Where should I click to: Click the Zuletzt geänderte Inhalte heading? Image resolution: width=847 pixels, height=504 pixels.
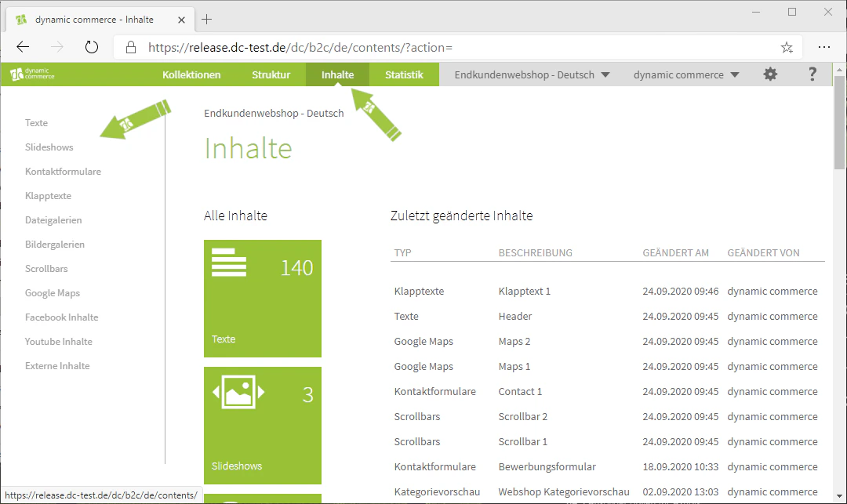tap(462, 216)
